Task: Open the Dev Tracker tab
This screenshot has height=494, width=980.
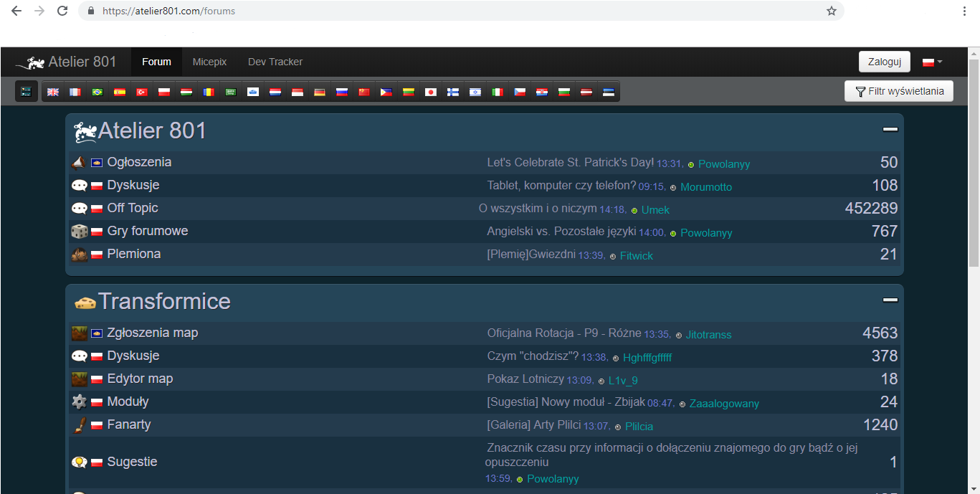Action: (x=275, y=62)
